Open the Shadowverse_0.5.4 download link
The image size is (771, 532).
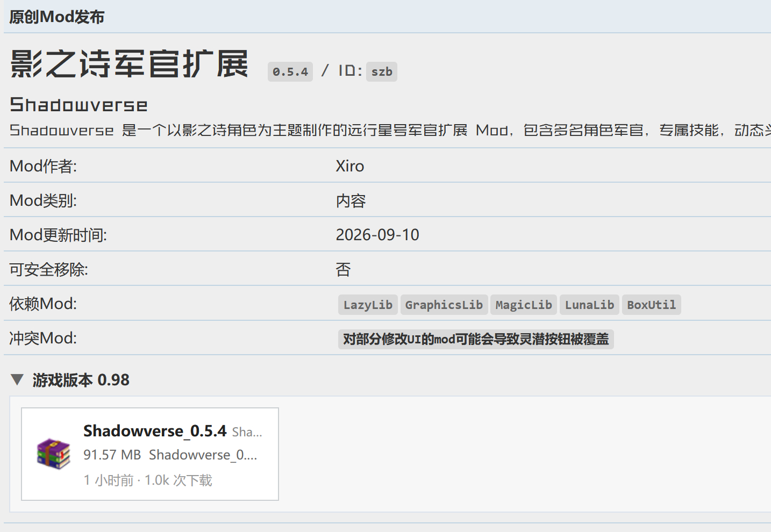[x=155, y=431]
